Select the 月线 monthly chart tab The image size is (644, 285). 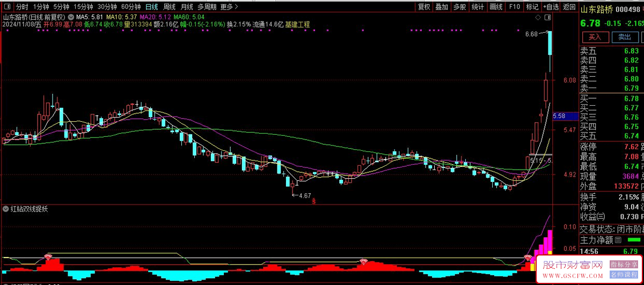pos(186,7)
